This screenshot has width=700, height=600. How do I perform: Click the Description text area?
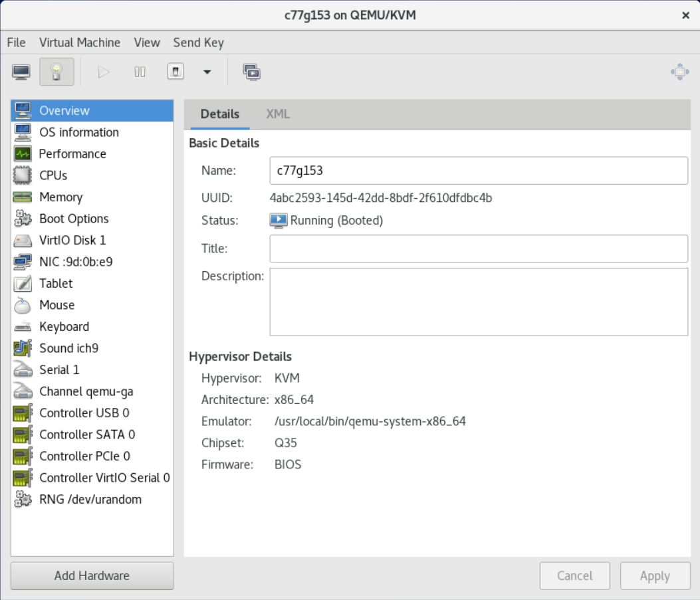point(479,302)
